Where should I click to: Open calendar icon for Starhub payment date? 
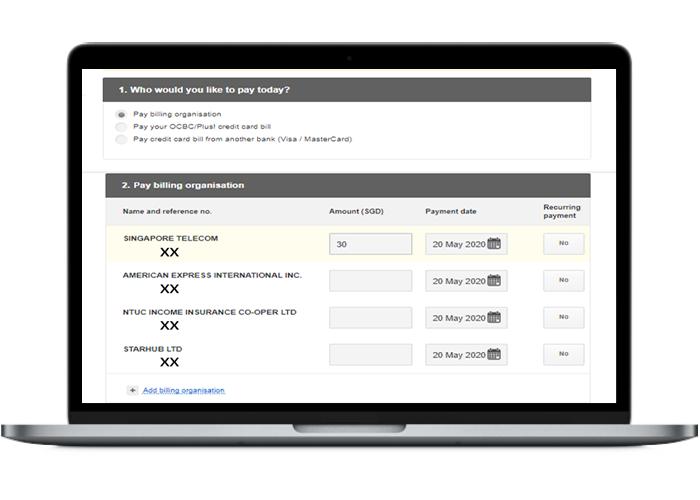494,354
